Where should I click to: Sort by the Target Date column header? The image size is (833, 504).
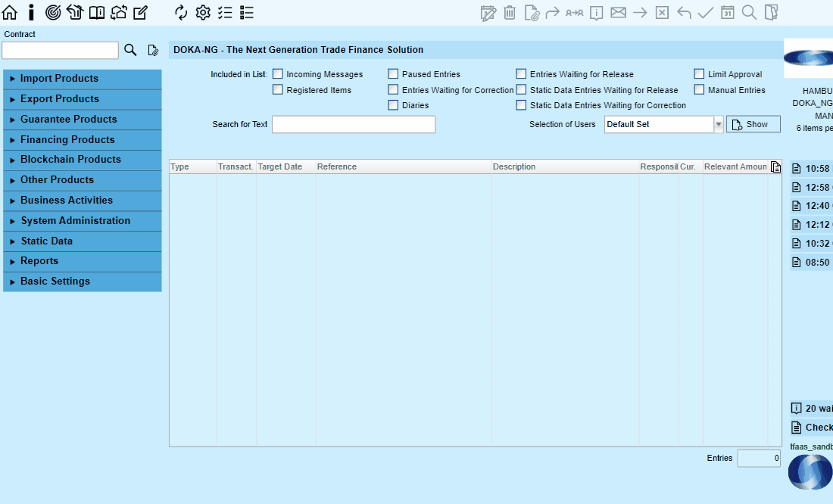tap(285, 166)
